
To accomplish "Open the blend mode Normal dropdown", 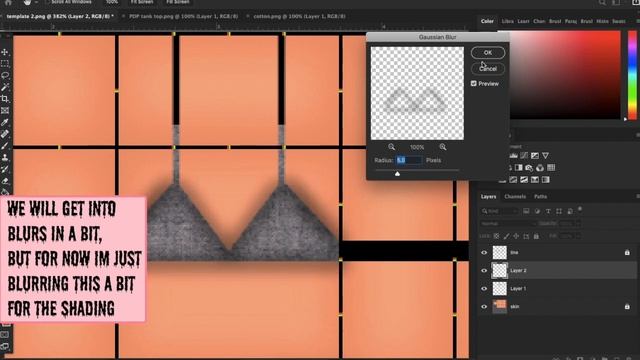I will click(508, 224).
